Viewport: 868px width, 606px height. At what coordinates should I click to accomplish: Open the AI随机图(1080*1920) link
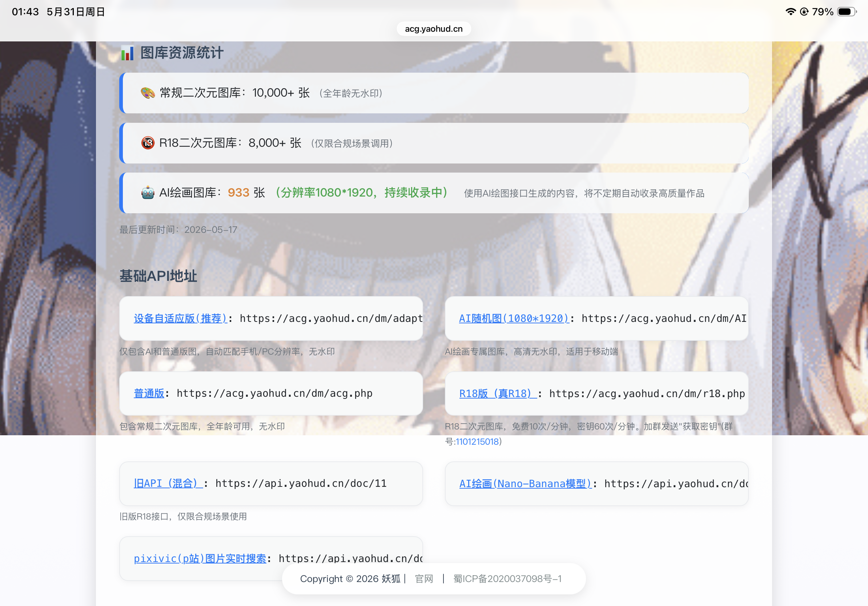pyautogui.click(x=514, y=319)
